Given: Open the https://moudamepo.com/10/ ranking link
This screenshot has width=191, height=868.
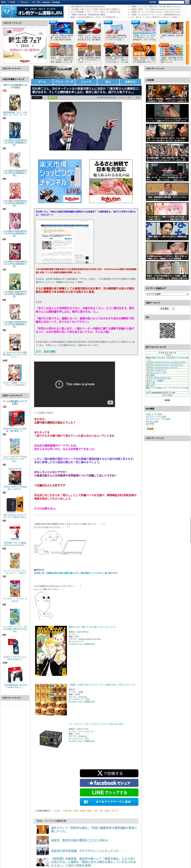Looking at the screenshot, I should pyautogui.click(x=163, y=368).
